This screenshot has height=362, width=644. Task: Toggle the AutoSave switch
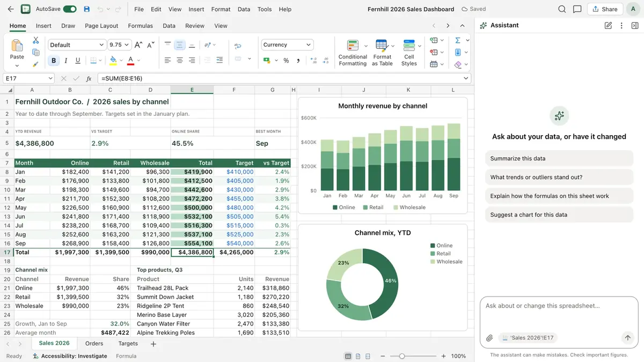70,9
